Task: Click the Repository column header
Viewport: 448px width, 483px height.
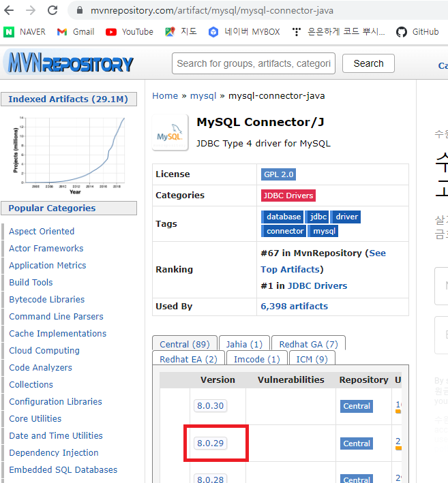Action: (363, 380)
